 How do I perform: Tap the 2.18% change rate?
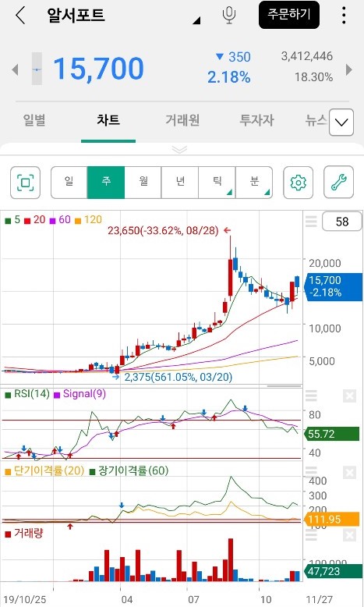(x=229, y=77)
